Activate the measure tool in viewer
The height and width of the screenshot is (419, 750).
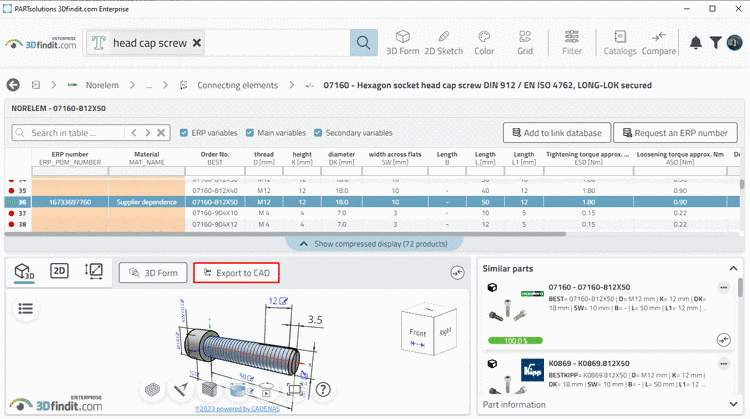tap(181, 389)
